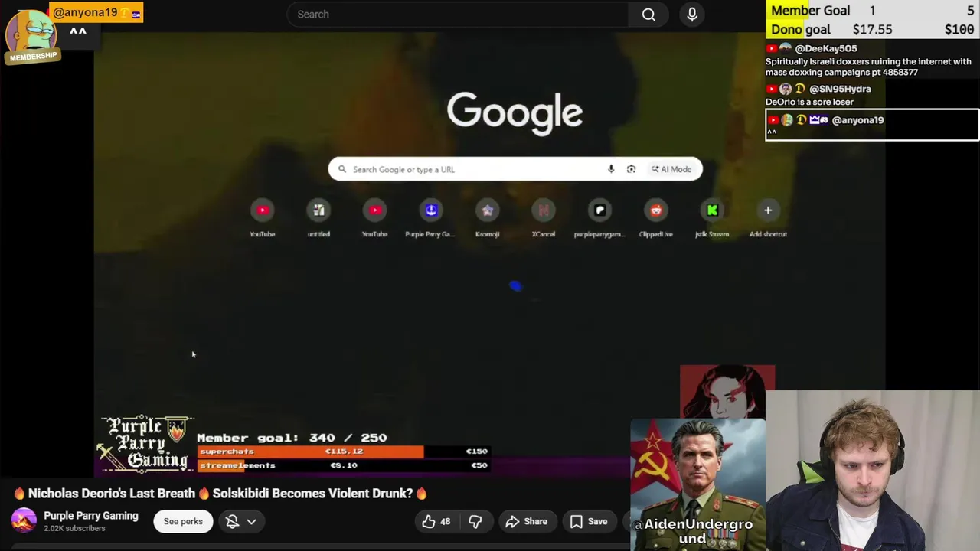Screen dimensions: 980x551
Task: Click highlighted @anyona19 chat message
Action: [872, 126]
